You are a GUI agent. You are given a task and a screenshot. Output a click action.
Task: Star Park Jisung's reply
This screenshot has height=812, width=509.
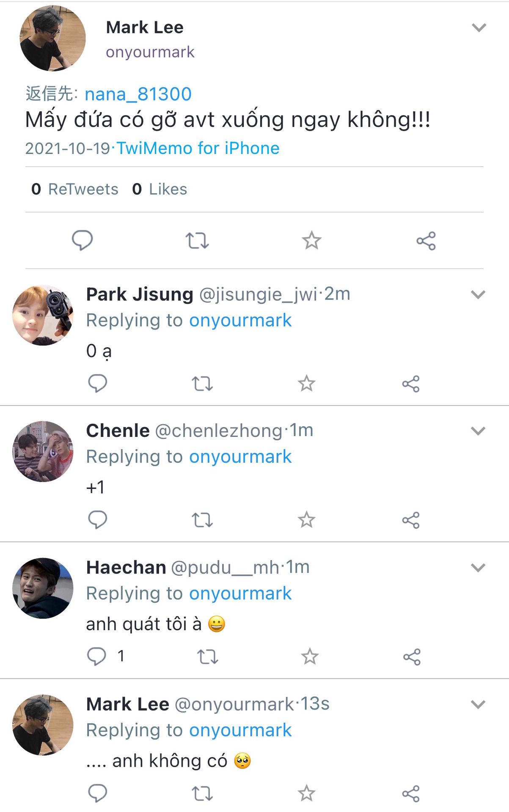point(306,384)
